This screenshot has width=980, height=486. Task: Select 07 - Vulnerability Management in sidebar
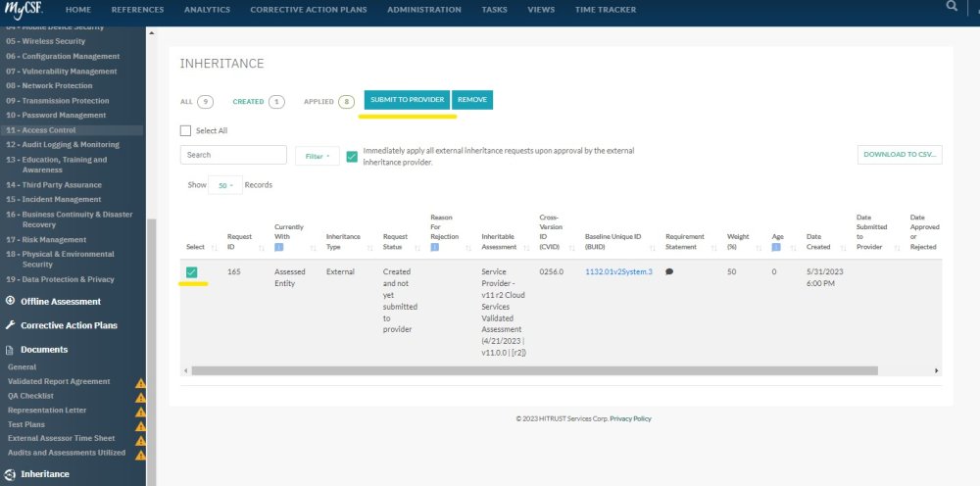point(61,72)
